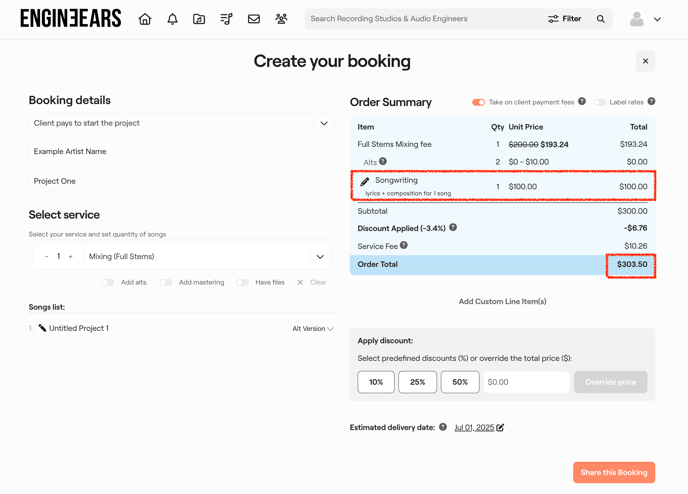
Task: Open the Filter options
Action: 564,19
